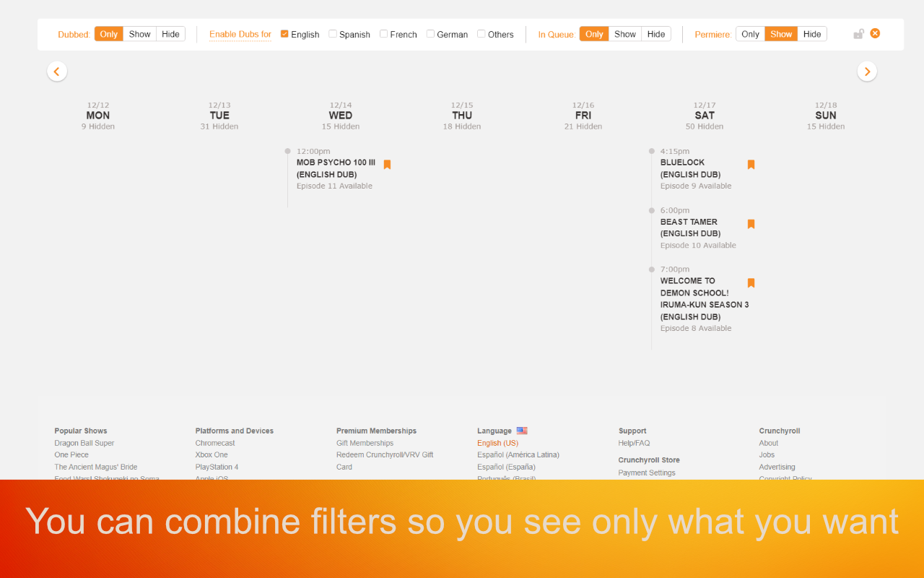Uncheck the English dubs checkbox
924x578 pixels.
coord(284,33)
